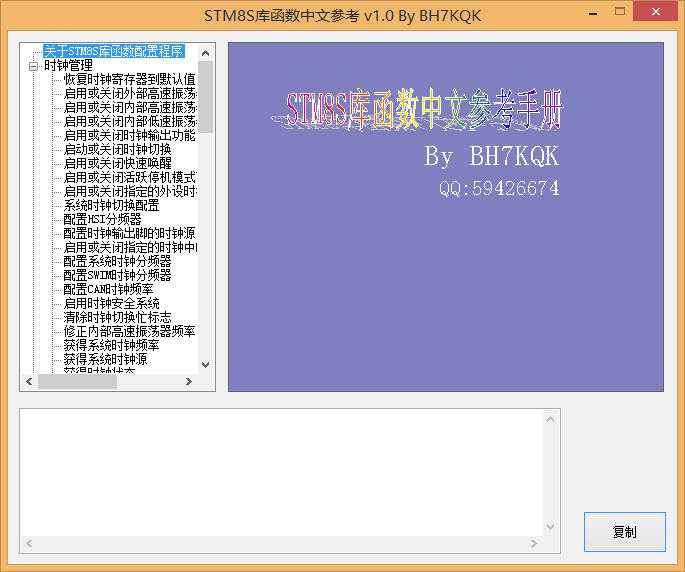Select 配置系统时钟分频器 item
Image resolution: width=685 pixels, height=572 pixels.
(118, 261)
